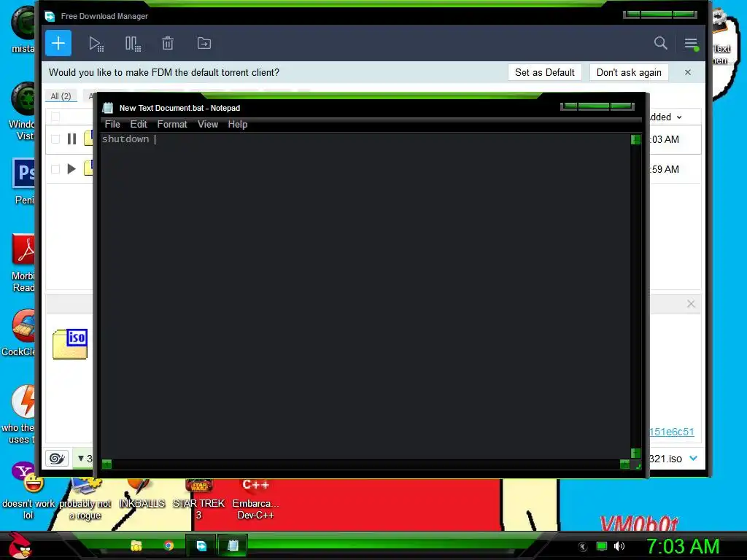The height and width of the screenshot is (560, 747).
Task: Open the Notepad View menu
Action: pos(208,124)
